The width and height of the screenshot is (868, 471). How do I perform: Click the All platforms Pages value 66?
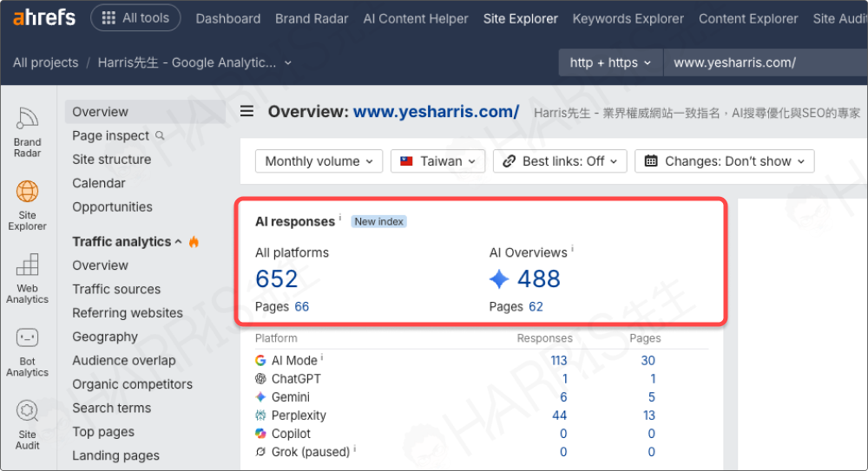tap(302, 306)
